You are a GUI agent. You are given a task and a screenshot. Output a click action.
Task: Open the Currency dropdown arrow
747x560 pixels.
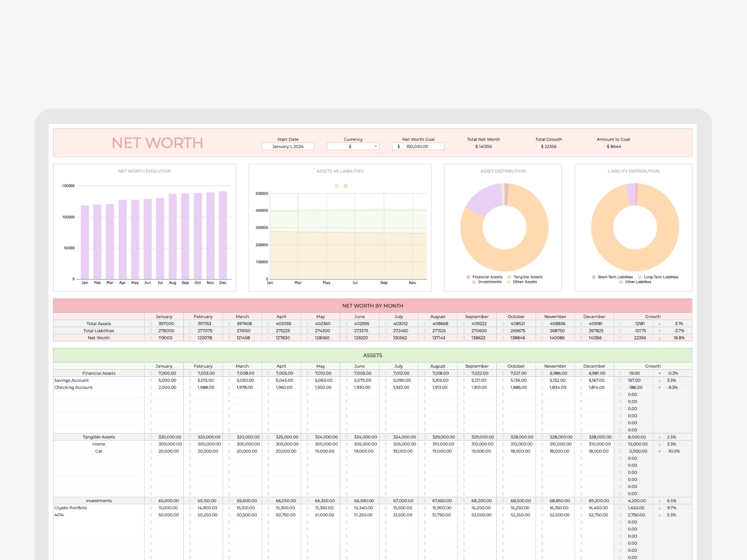pyautogui.click(x=376, y=146)
